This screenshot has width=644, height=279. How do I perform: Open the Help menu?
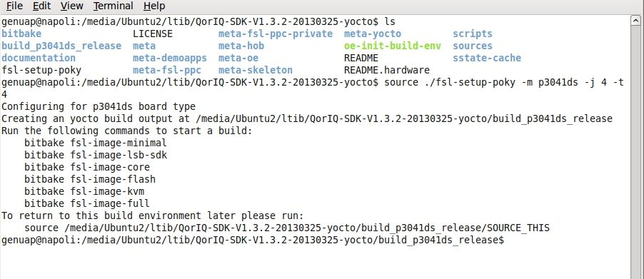pyautogui.click(x=154, y=6)
